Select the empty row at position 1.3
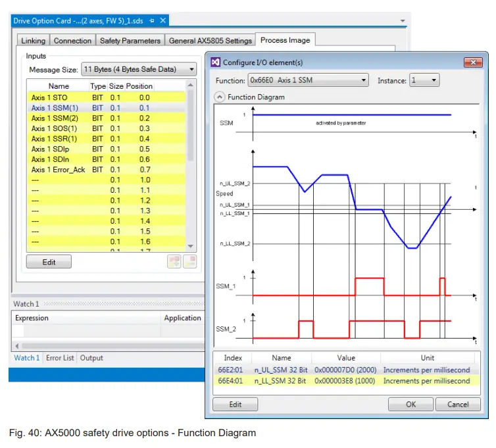The width and height of the screenshot is (496, 448). [107, 211]
